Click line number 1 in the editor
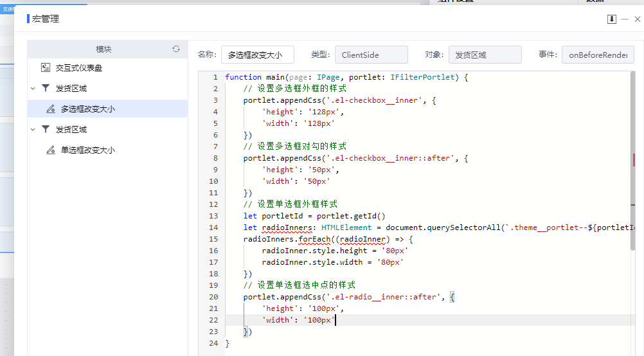The height and width of the screenshot is (356, 644). coord(215,77)
